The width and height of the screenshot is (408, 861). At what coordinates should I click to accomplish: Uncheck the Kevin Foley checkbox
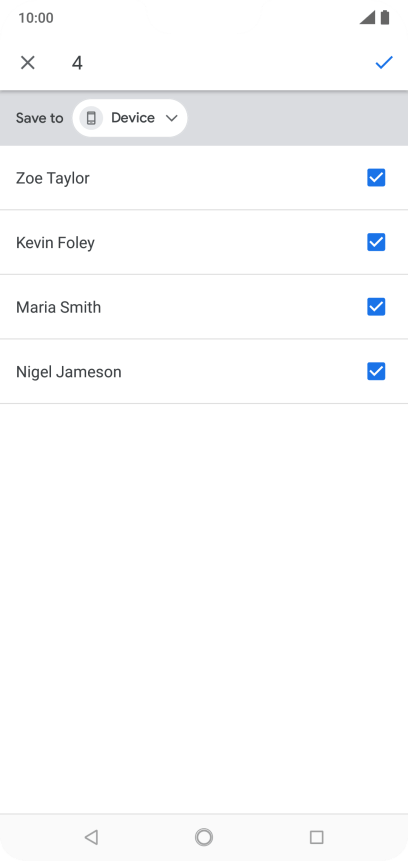pyautogui.click(x=376, y=242)
